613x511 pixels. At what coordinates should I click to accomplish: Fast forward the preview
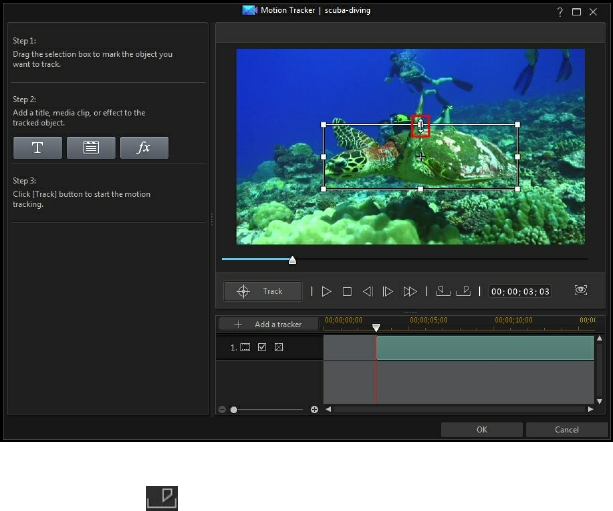pyautogui.click(x=410, y=292)
